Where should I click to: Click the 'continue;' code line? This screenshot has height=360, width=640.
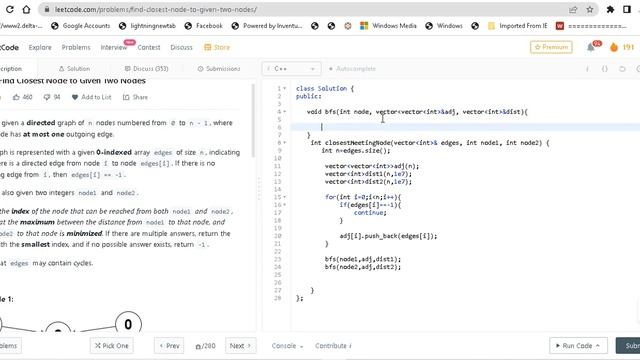coord(370,213)
